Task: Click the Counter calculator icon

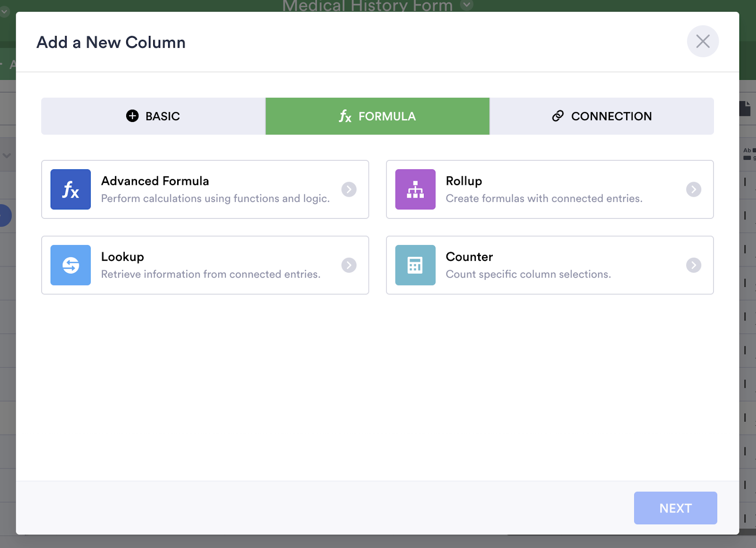Action: click(415, 265)
